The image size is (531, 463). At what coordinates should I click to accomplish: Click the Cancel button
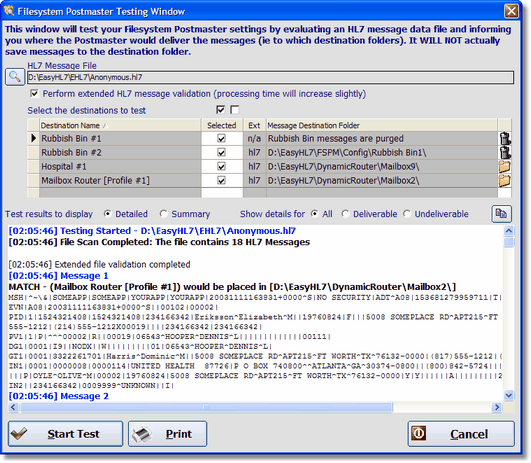pos(461,434)
